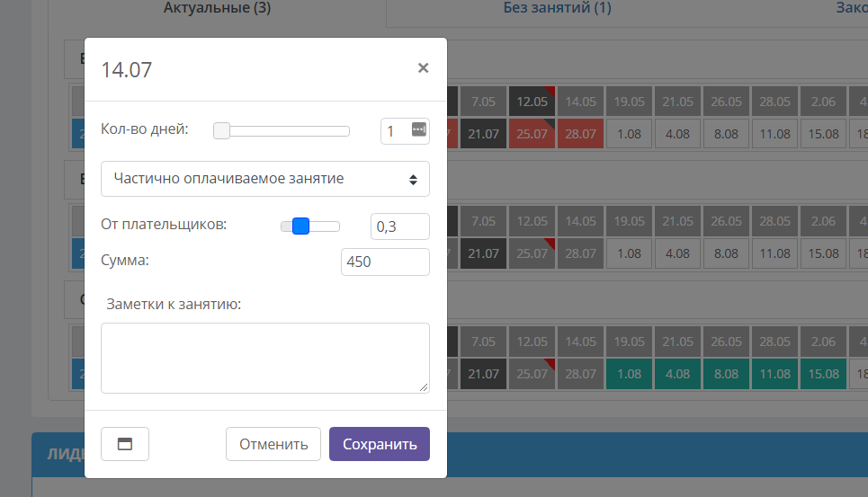Click the 25.07 cell in the middle group
Image resolution: width=868 pixels, height=497 pixels.
(532, 253)
